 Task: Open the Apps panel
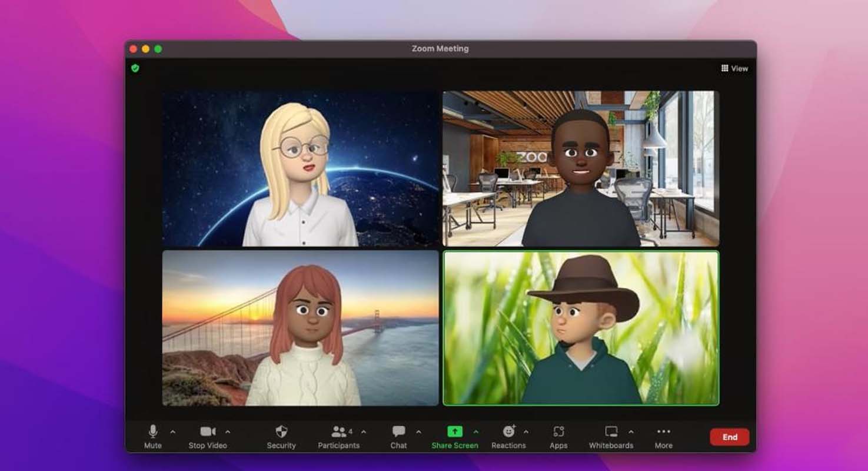pos(558,436)
